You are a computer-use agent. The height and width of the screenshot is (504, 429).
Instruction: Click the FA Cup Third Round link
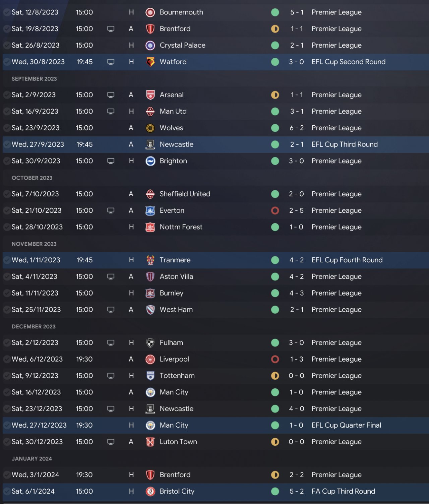[x=343, y=491]
